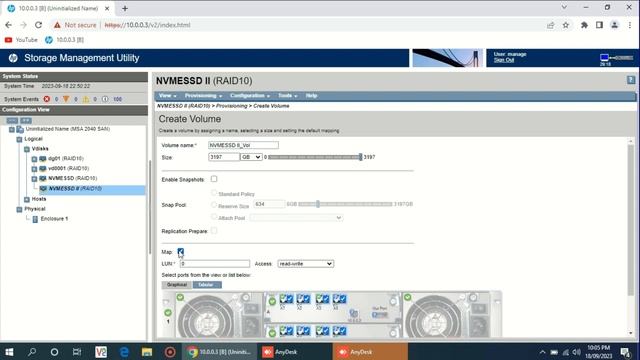640x360 pixels.
Task: Enable Snapshots checkbox
Action: (214, 179)
